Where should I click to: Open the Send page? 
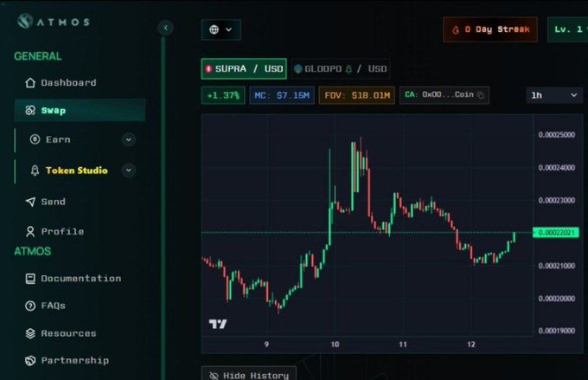tap(54, 202)
